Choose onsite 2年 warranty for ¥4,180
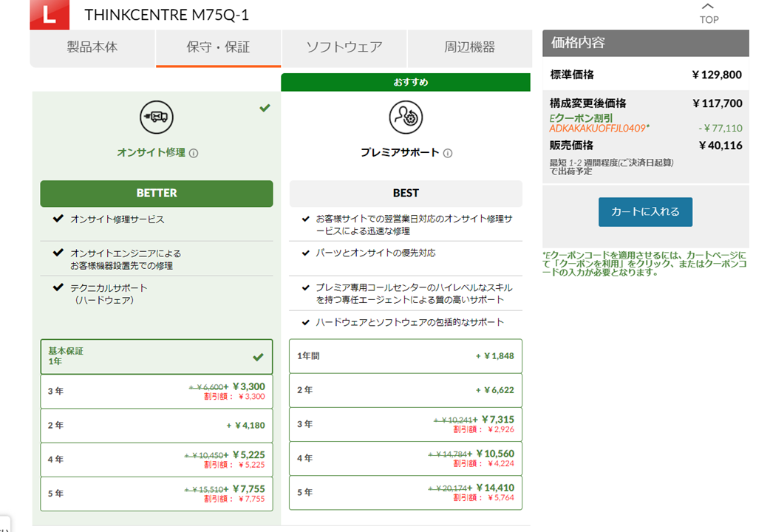Image resolution: width=770 pixels, height=532 pixels. [x=157, y=426]
